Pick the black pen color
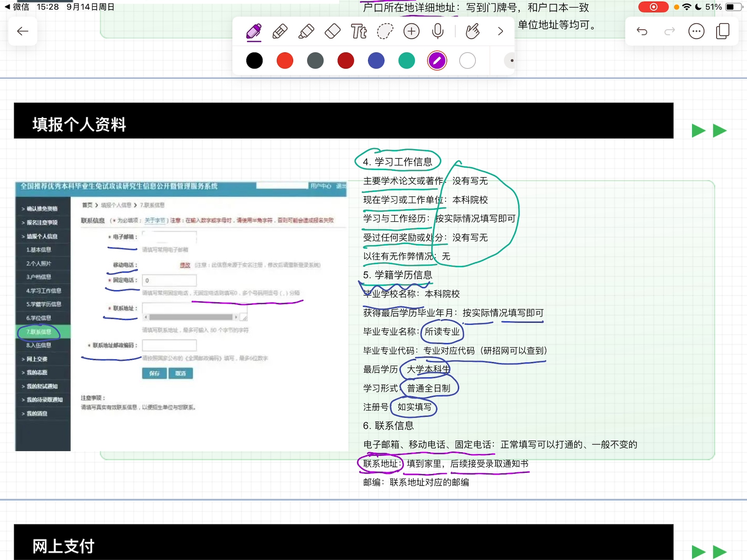The height and width of the screenshot is (560, 747). click(x=254, y=61)
